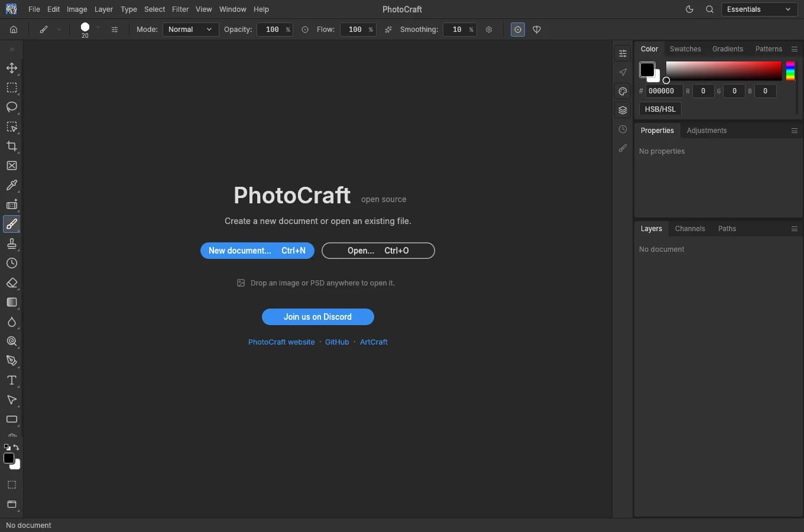Enable airbrush mode beside the Flow field
804x532 pixels.
click(x=388, y=30)
